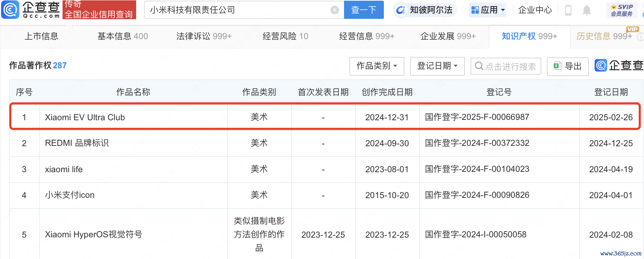Open 登记日期 filter dropdown
Image resolution: width=644 pixels, height=259 pixels.
click(x=437, y=66)
